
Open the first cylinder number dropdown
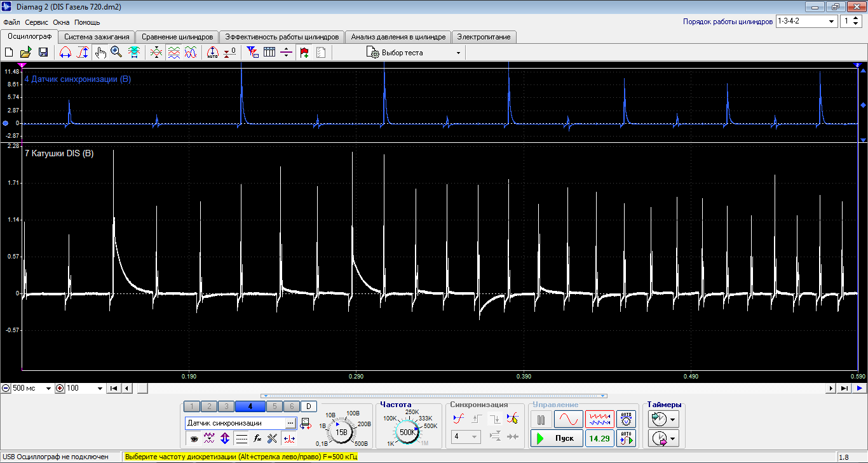pyautogui.click(x=851, y=22)
